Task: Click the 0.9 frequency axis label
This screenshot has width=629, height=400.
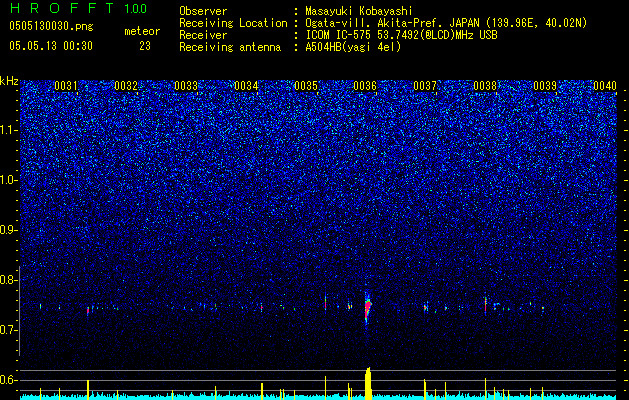Action: [x=9, y=230]
